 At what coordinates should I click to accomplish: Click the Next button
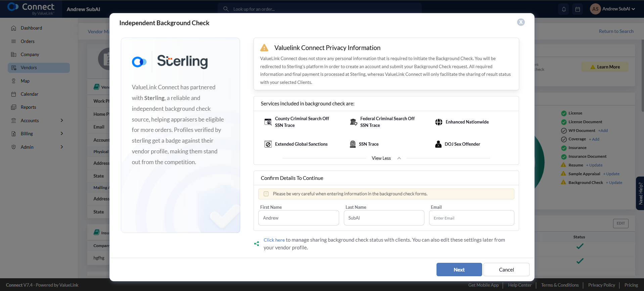(x=459, y=270)
